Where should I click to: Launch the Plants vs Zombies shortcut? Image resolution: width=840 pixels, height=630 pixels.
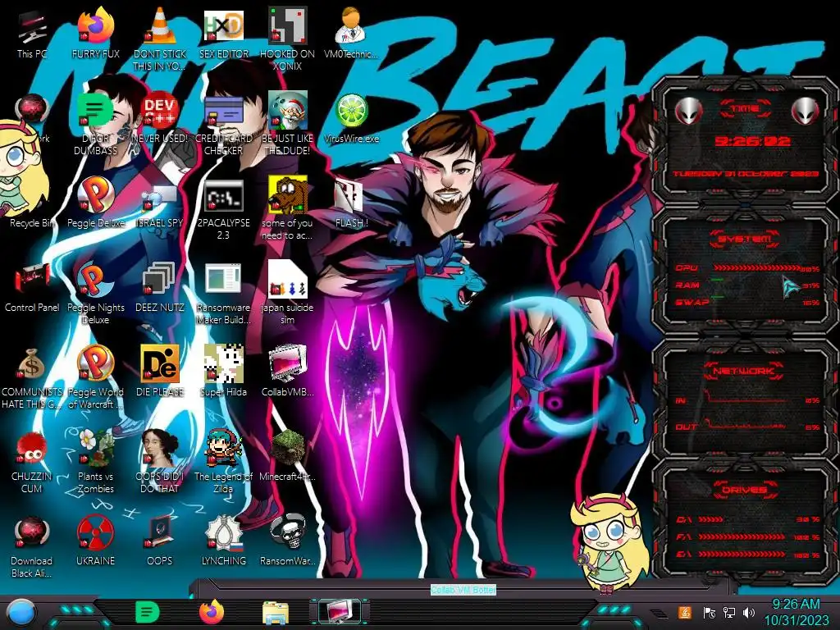pos(96,462)
